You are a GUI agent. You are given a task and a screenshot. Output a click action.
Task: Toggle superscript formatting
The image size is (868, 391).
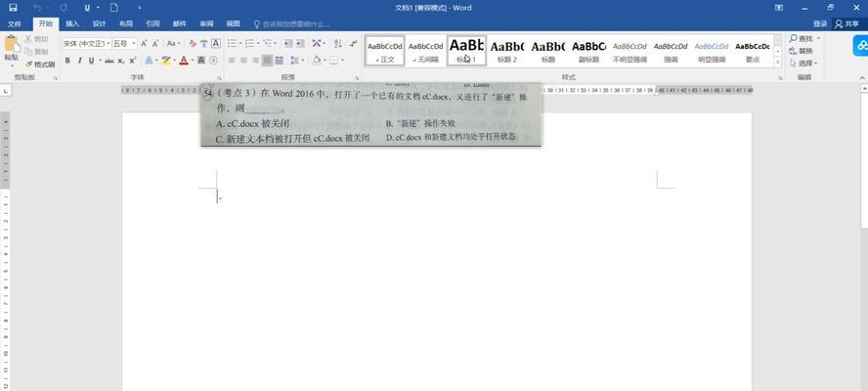coord(132,61)
